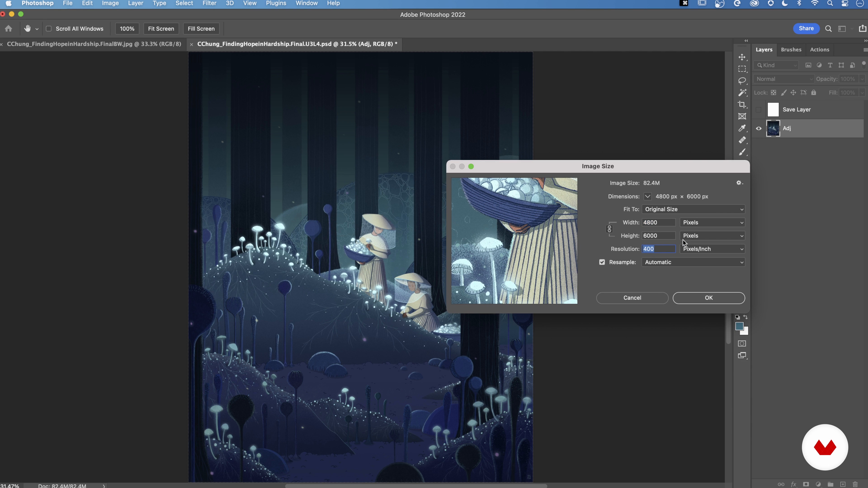Enable Scroll All Windows checkbox
Screen dimensions: 868x488
click(49, 29)
